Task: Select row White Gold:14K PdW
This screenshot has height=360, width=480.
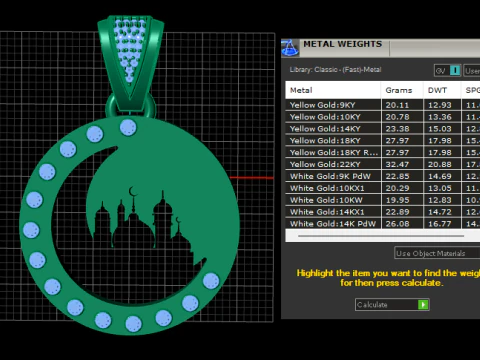Action: pyautogui.click(x=383, y=224)
